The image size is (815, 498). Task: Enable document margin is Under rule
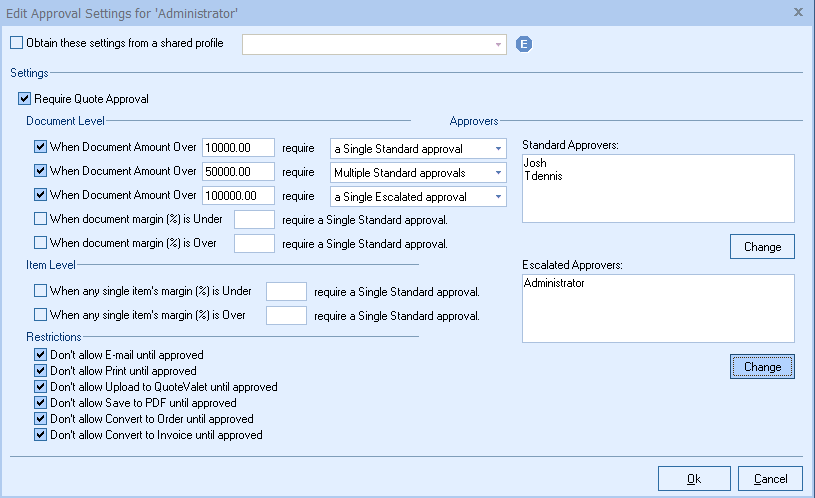tap(40, 218)
